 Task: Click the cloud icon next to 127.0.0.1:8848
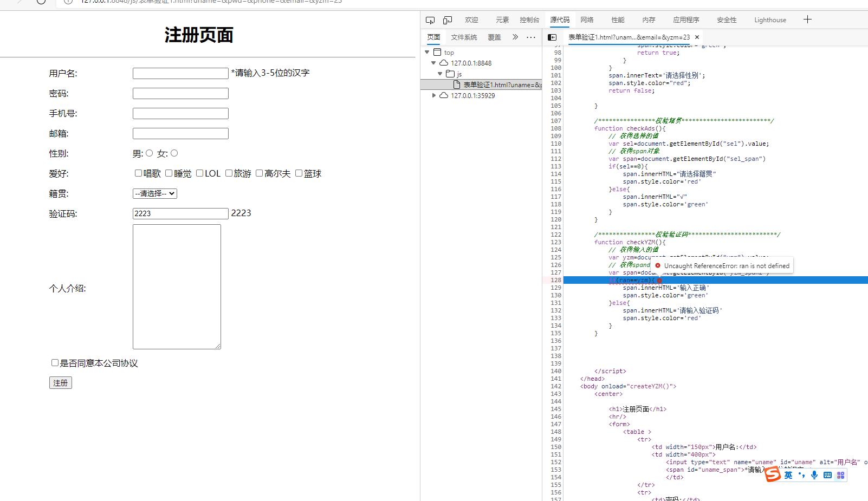444,63
